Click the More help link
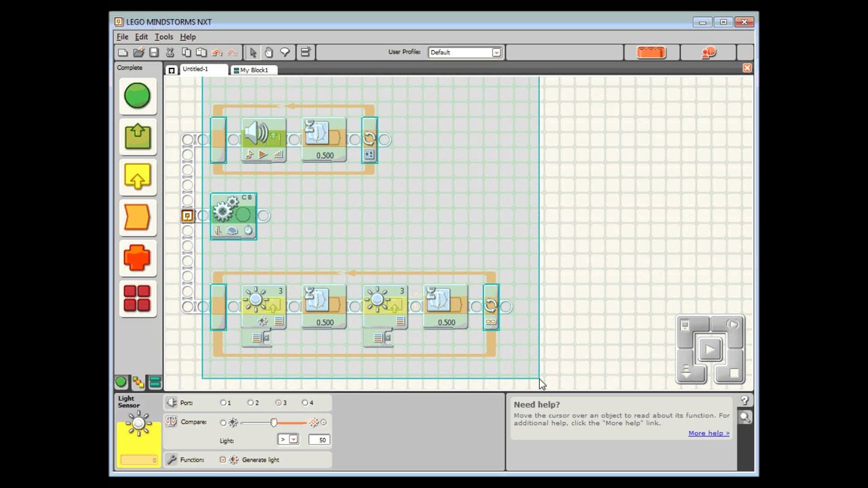The height and width of the screenshot is (488, 868). pyautogui.click(x=709, y=433)
